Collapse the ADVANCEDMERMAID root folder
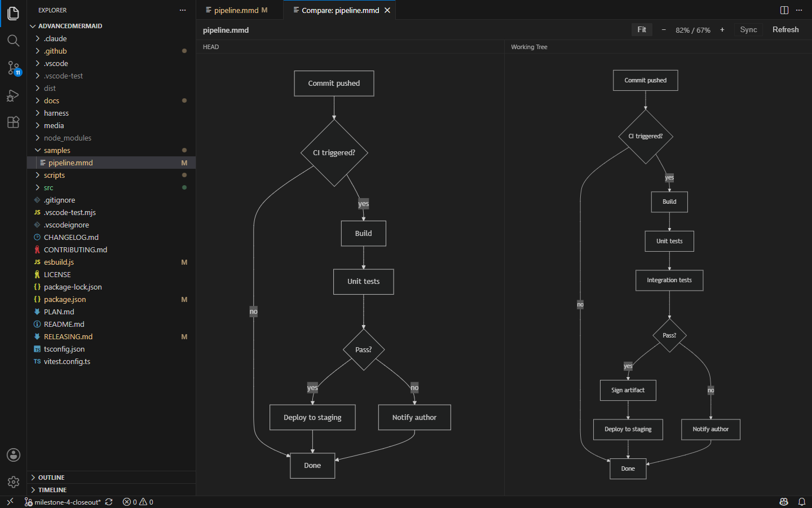Viewport: 812px width, 508px height. pos(111,26)
